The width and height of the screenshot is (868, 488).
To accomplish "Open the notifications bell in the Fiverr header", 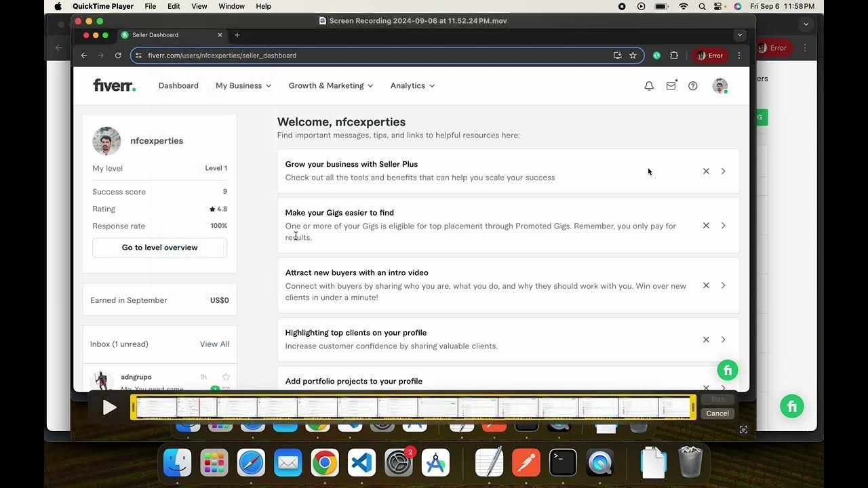I will [649, 86].
